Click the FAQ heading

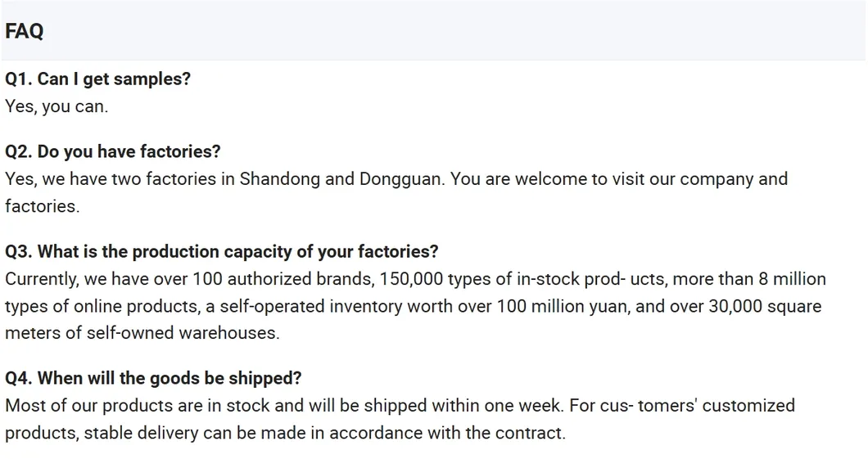25,31
